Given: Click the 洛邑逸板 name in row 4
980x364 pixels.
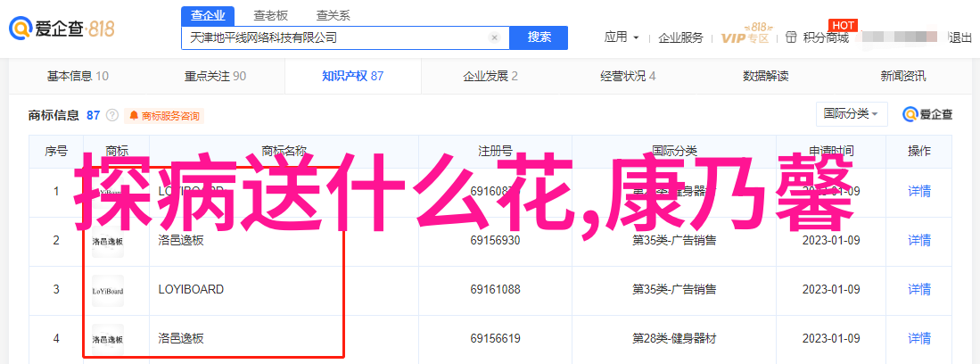Looking at the screenshot, I should (x=181, y=339).
